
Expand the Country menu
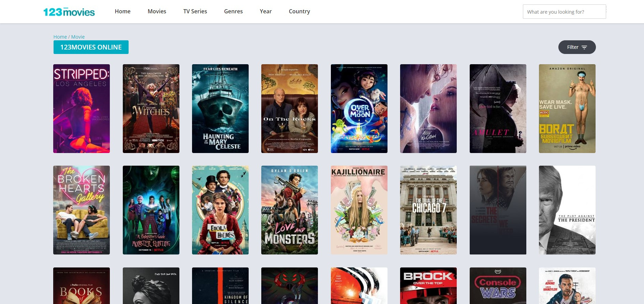(299, 11)
